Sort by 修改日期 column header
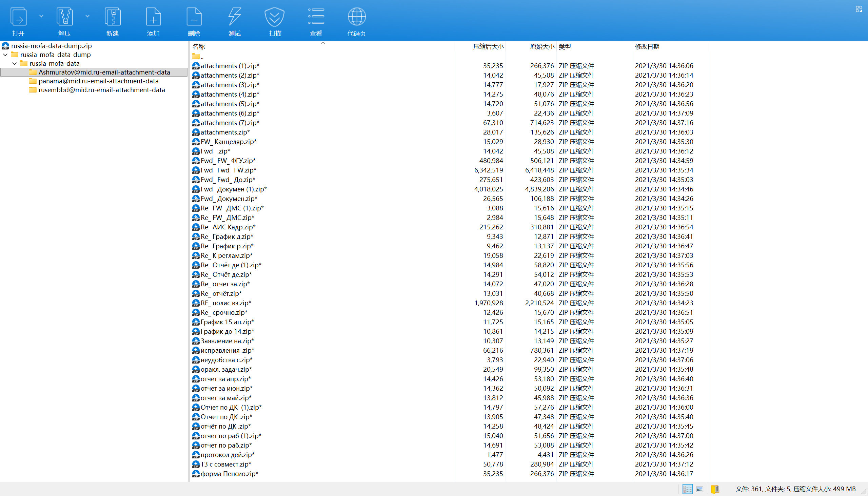This screenshot has width=868, height=496. coord(647,47)
